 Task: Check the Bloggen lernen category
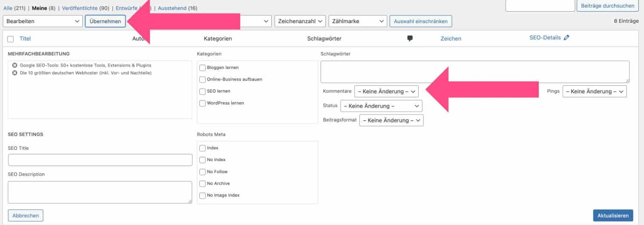[x=202, y=68]
